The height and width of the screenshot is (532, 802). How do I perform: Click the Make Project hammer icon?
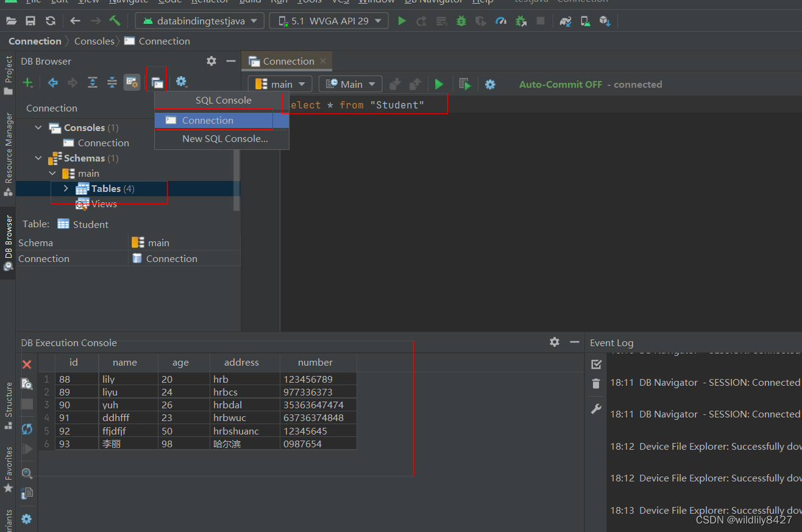tap(115, 21)
